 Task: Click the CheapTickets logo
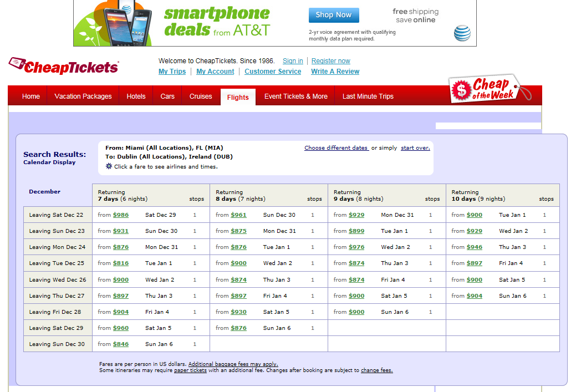click(63, 66)
